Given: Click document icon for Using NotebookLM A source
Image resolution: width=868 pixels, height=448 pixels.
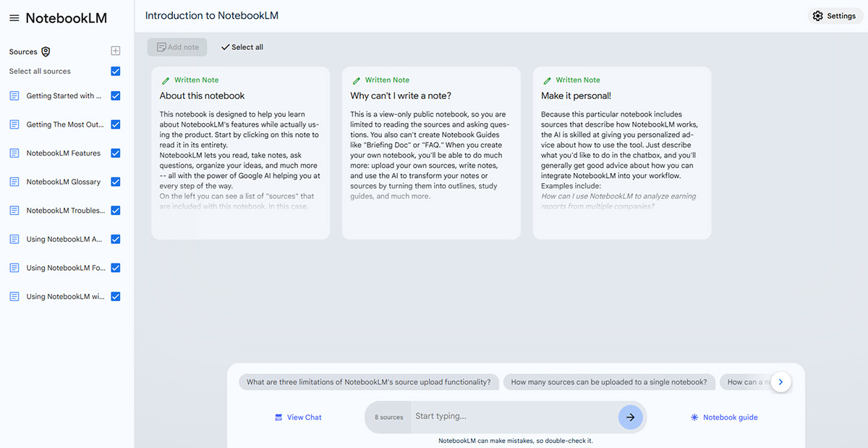Looking at the screenshot, I should pos(14,239).
